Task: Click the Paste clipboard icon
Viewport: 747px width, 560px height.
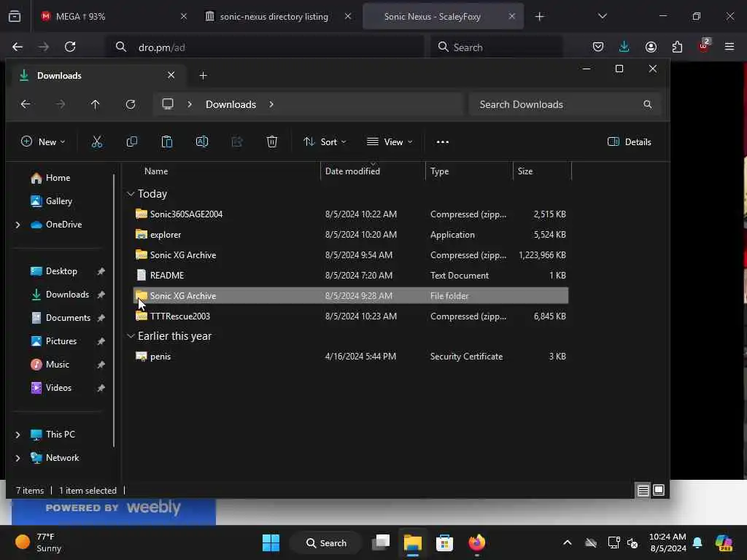Action: 167,142
